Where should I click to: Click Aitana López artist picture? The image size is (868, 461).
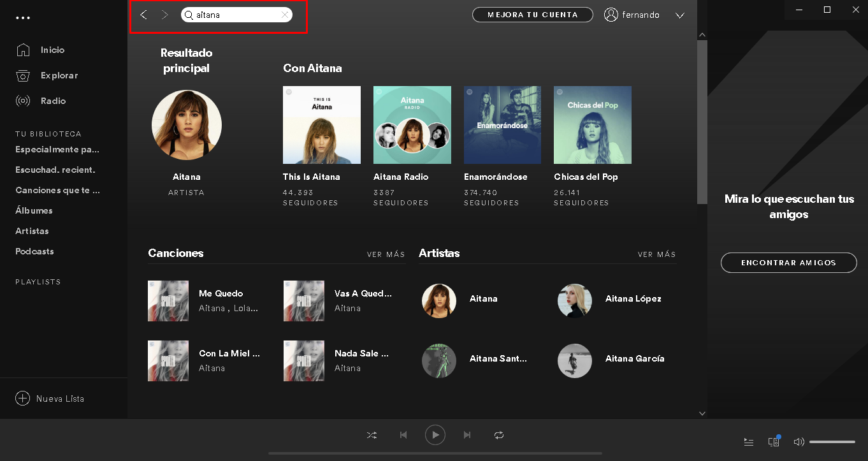575,300
